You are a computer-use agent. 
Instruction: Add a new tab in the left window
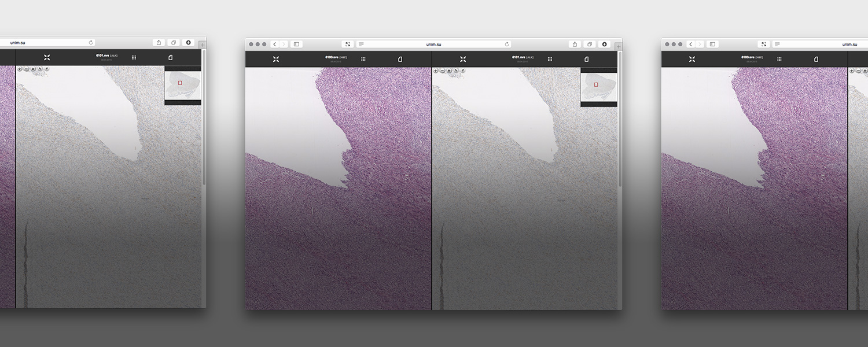[203, 44]
